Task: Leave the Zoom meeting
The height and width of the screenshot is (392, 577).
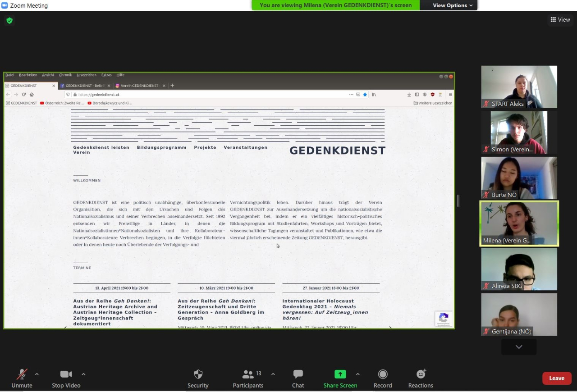Action: click(557, 378)
